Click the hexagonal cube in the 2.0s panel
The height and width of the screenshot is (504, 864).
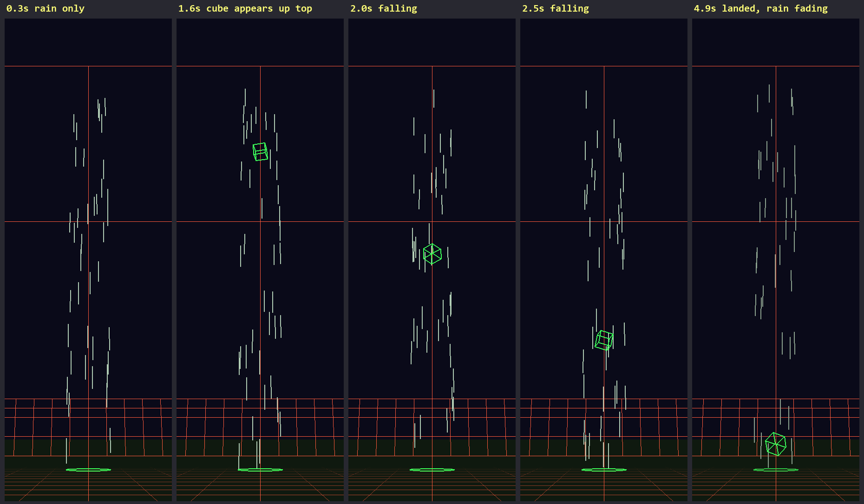432,254
